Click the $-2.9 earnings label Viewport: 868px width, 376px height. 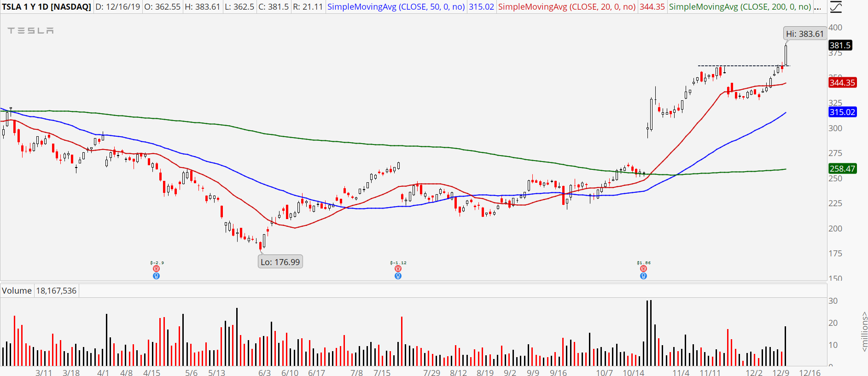point(157,263)
